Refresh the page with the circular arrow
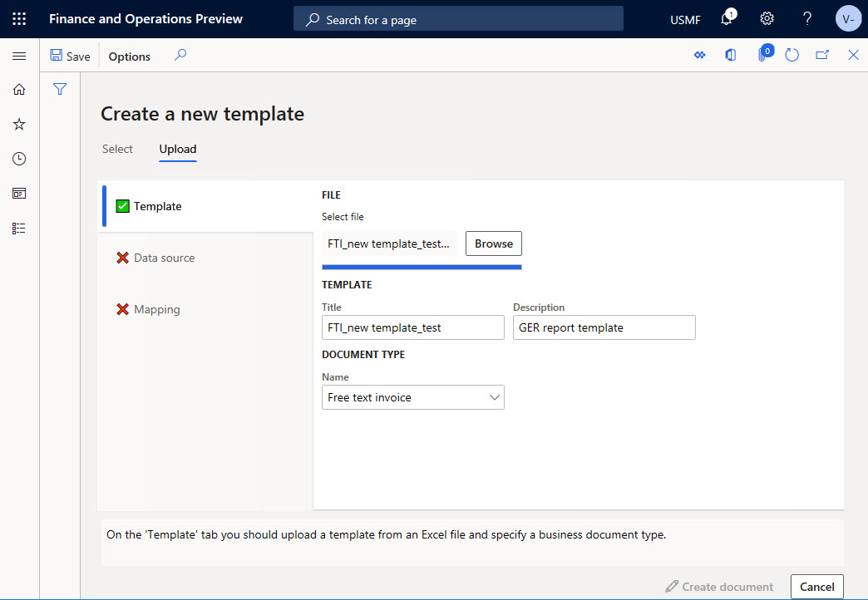Viewport: 868px width, 600px height. pyautogui.click(x=792, y=55)
